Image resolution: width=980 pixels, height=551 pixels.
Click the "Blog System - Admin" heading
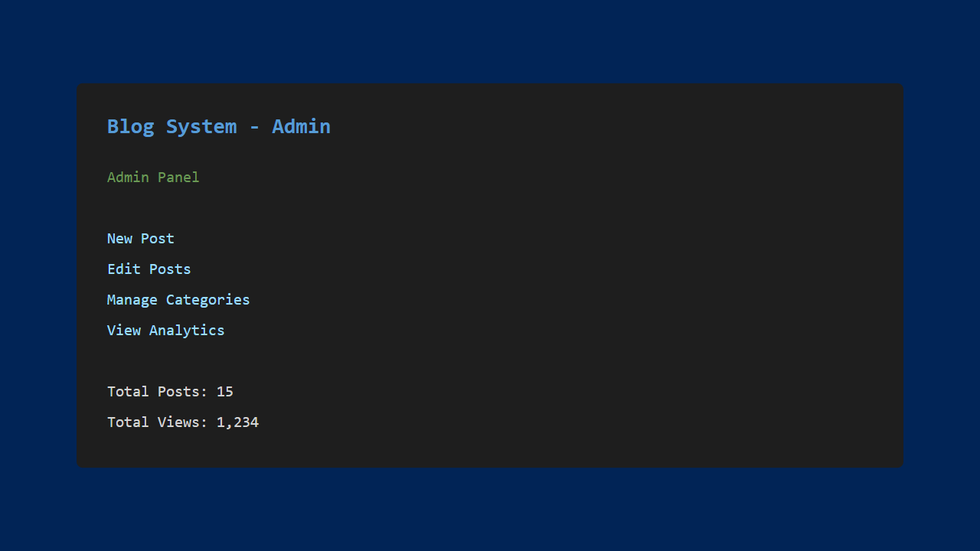pyautogui.click(x=219, y=126)
